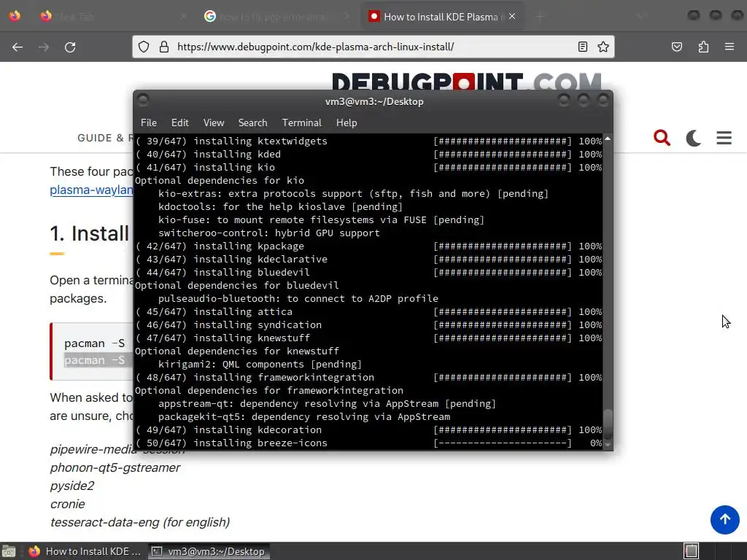Click the Firefox forward arrow
The width and height of the screenshot is (747, 560).
pyautogui.click(x=44, y=47)
